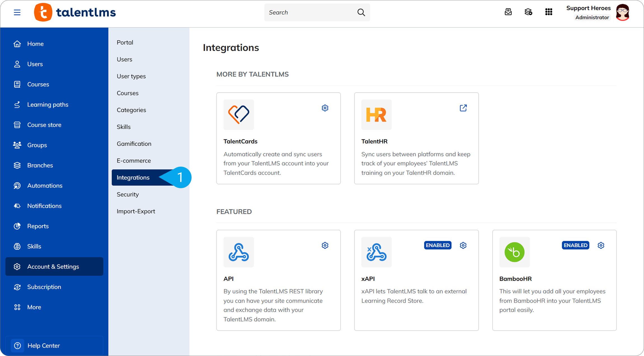Open Groups in sidebar

[54, 145]
